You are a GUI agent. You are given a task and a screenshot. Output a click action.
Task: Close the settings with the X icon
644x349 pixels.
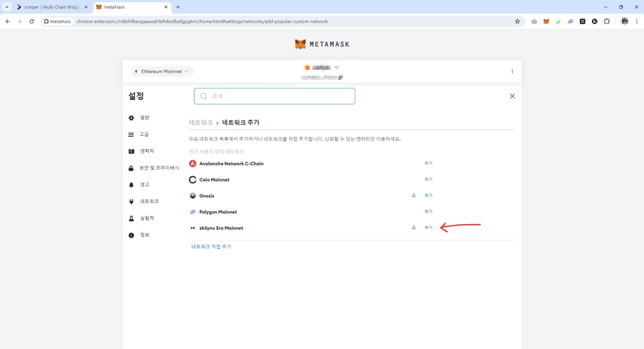pos(512,96)
